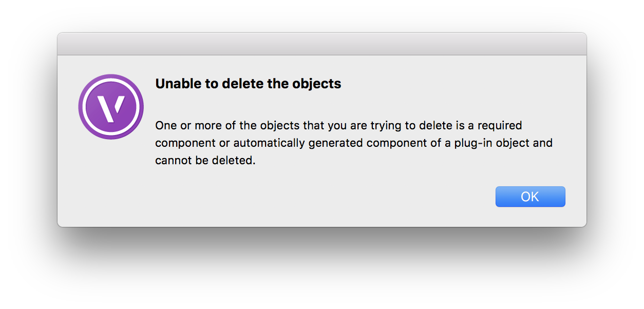Screen dimensions: 644x309
Task: Click the white V letter inside the logo
Action: (111, 107)
